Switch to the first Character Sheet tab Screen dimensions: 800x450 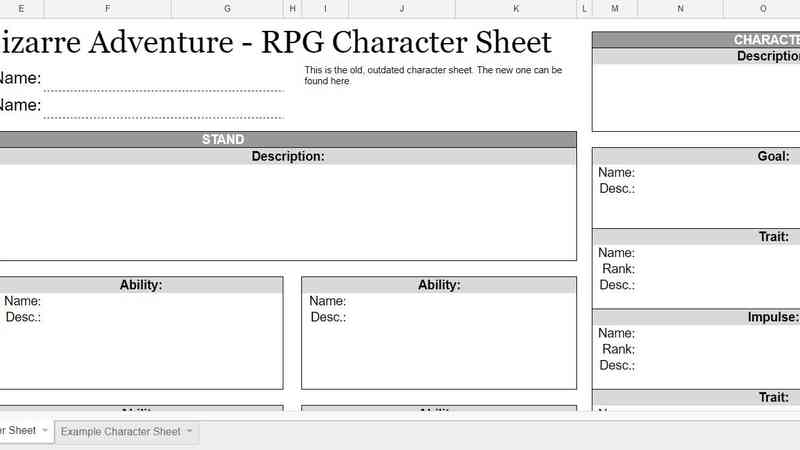click(18, 431)
